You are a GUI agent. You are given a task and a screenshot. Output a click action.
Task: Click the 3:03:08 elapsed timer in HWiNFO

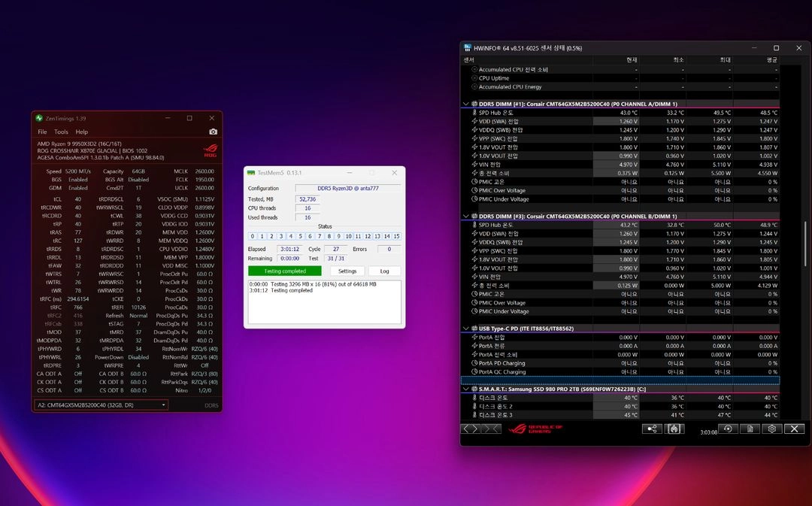pos(708,432)
